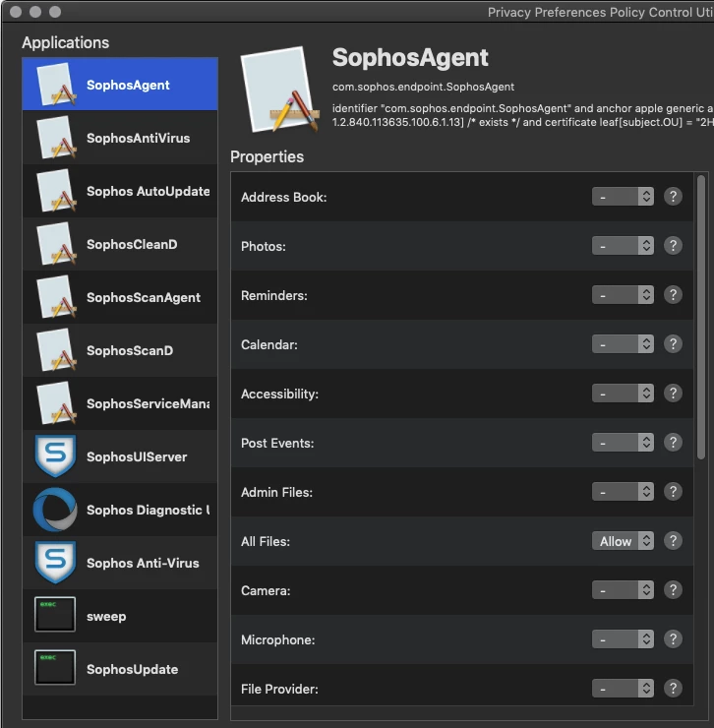Open help for Reminders property
Screen dimensions: 714x728
pos(673,295)
